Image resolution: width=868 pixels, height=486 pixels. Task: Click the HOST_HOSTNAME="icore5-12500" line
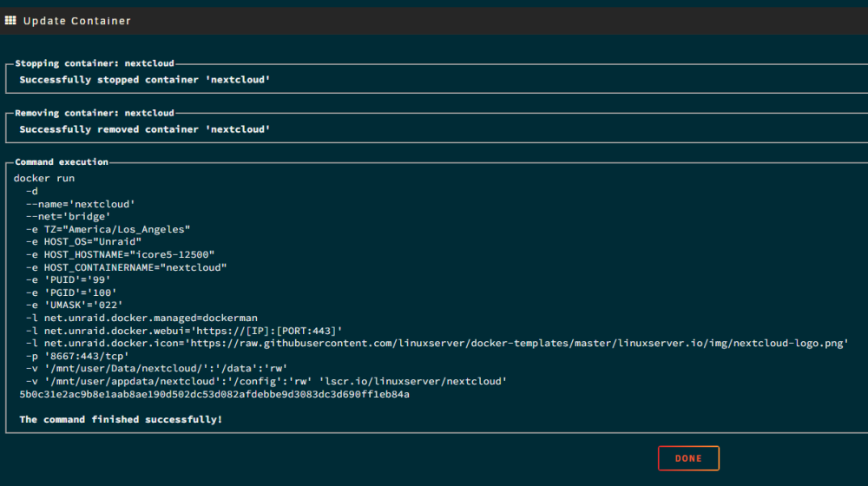120,254
